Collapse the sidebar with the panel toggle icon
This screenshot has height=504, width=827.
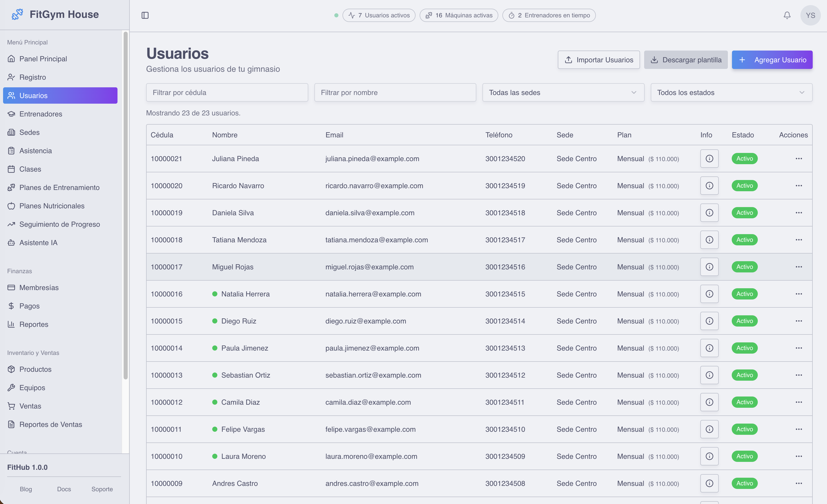click(x=145, y=15)
